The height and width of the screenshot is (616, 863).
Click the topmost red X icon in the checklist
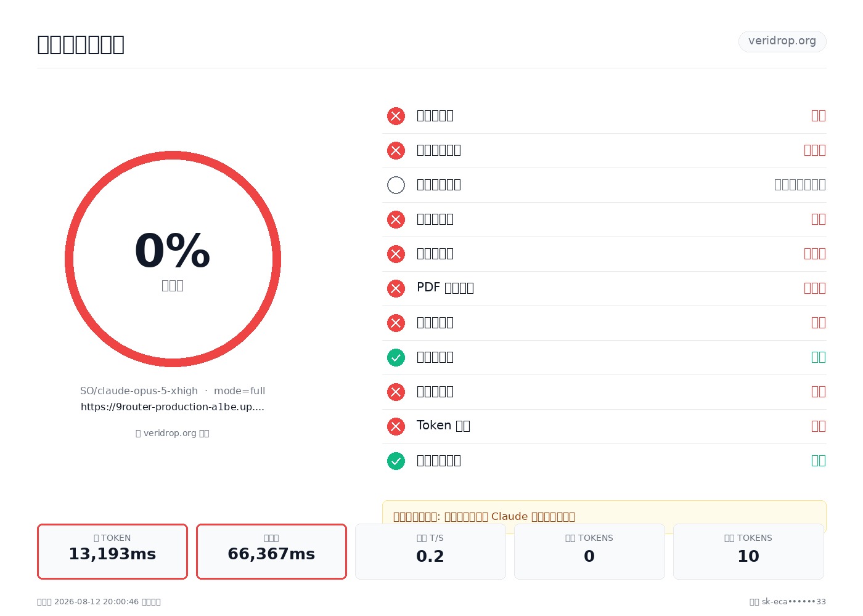click(x=396, y=116)
